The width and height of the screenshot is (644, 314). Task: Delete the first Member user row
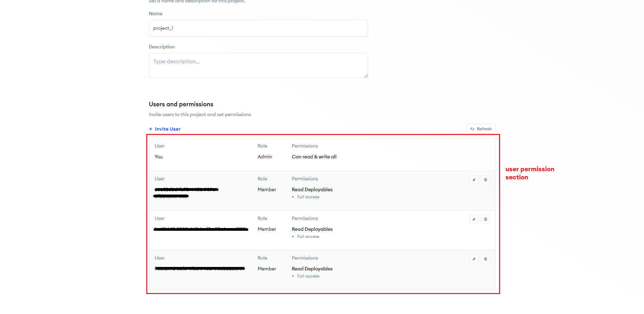point(486,180)
